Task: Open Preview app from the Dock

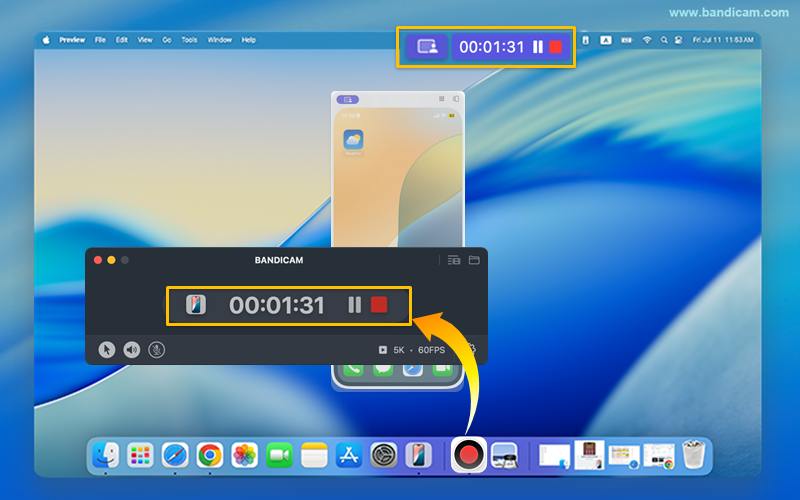Action: (504, 455)
